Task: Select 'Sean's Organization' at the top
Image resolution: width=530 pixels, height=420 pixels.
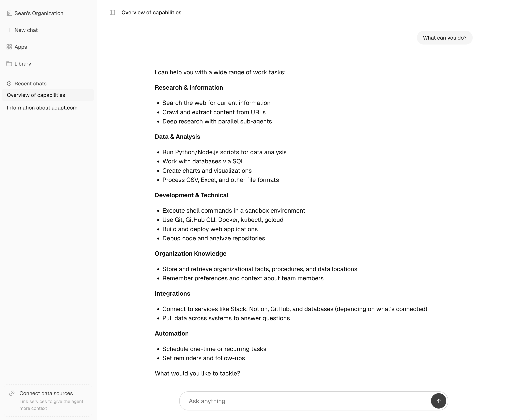Action: click(39, 13)
